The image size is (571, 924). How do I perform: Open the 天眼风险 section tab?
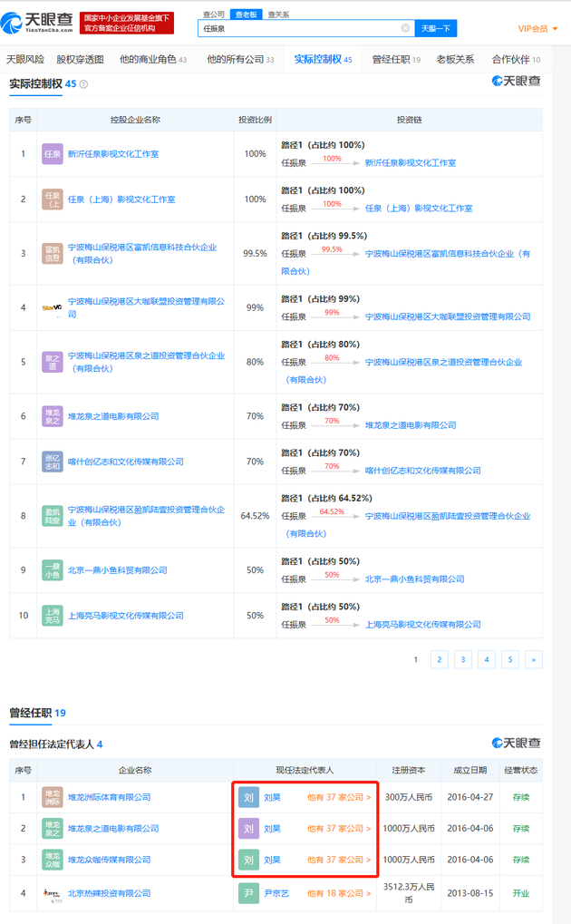pyautogui.click(x=25, y=60)
